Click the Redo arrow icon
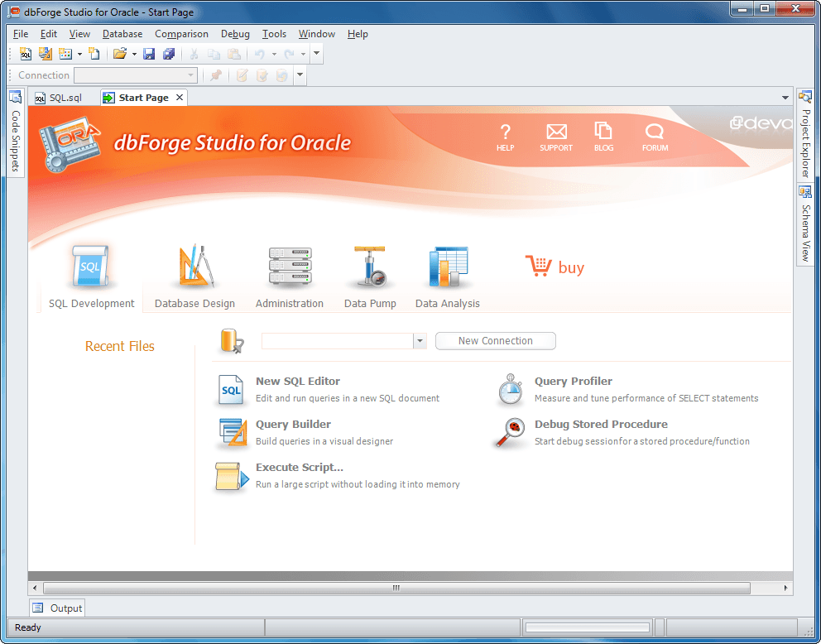Screen dimensions: 821x644 pyautogui.click(x=289, y=54)
